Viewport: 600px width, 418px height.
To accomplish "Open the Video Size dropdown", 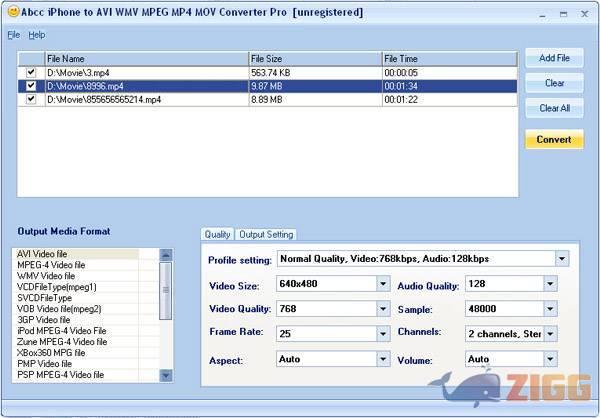I will point(383,284).
